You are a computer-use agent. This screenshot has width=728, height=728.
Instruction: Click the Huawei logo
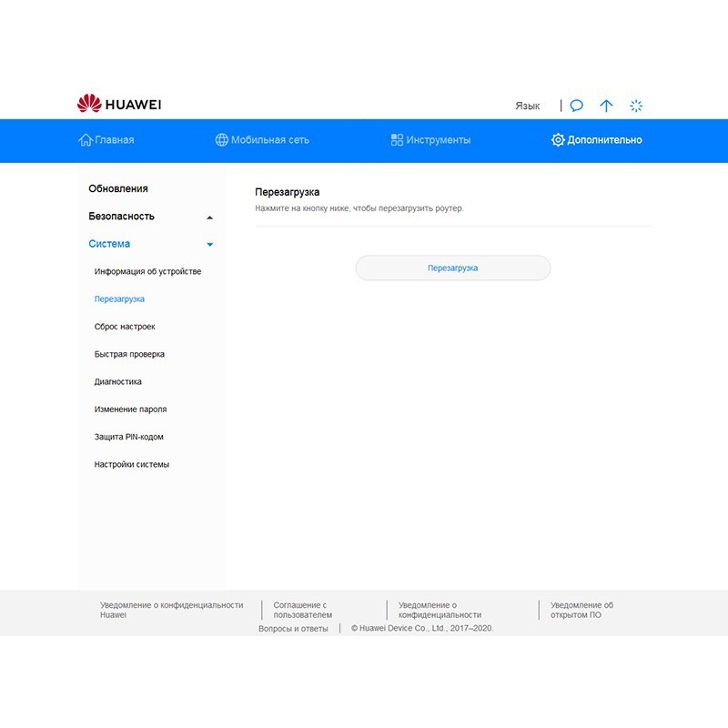pos(119,105)
